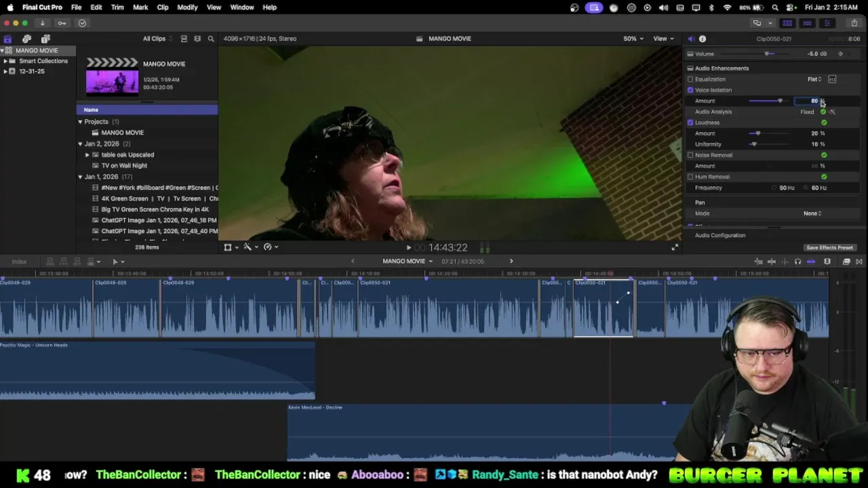Enable the Noise Removal checkbox
Viewport: 868px width, 488px height.
click(x=690, y=155)
